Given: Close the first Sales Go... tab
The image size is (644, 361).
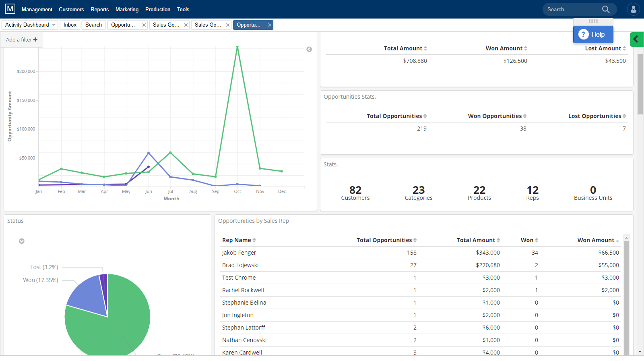Looking at the screenshot, I should click(186, 25).
